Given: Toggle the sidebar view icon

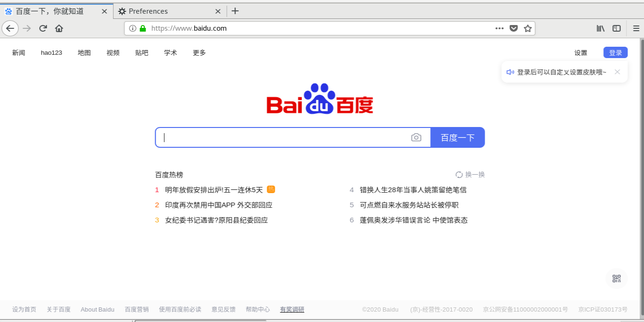Looking at the screenshot, I should [x=617, y=28].
